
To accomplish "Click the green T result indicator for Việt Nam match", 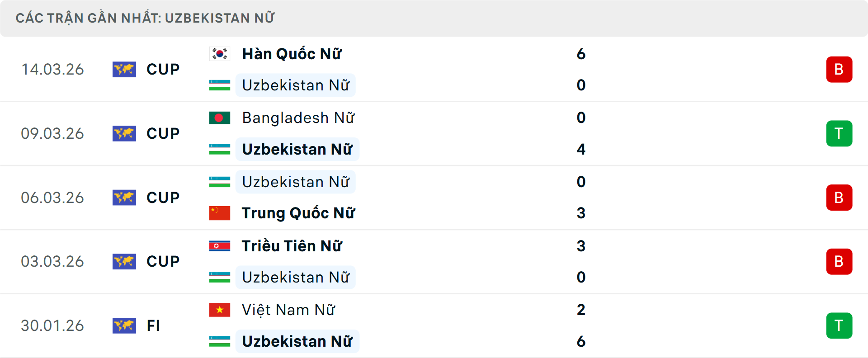I will 840,325.
